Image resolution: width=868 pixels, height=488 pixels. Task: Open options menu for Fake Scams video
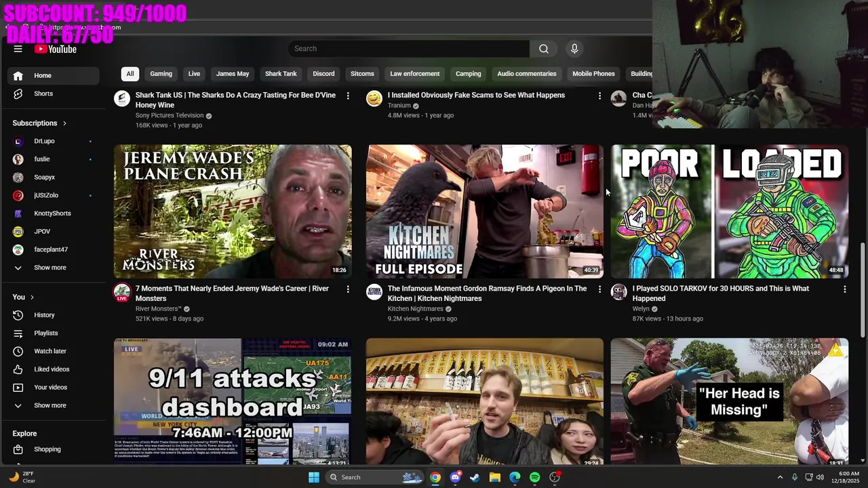click(x=599, y=96)
